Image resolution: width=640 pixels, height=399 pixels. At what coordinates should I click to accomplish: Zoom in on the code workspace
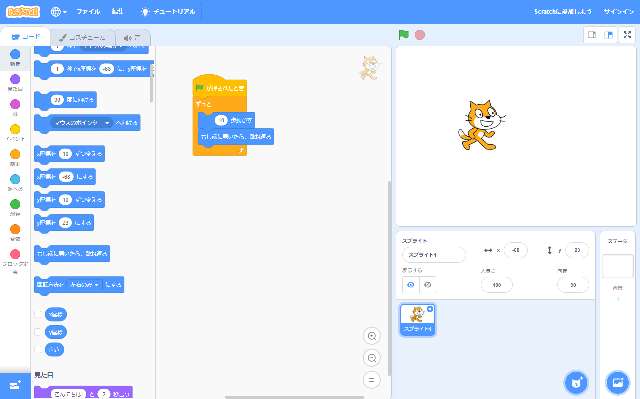pos(371,336)
